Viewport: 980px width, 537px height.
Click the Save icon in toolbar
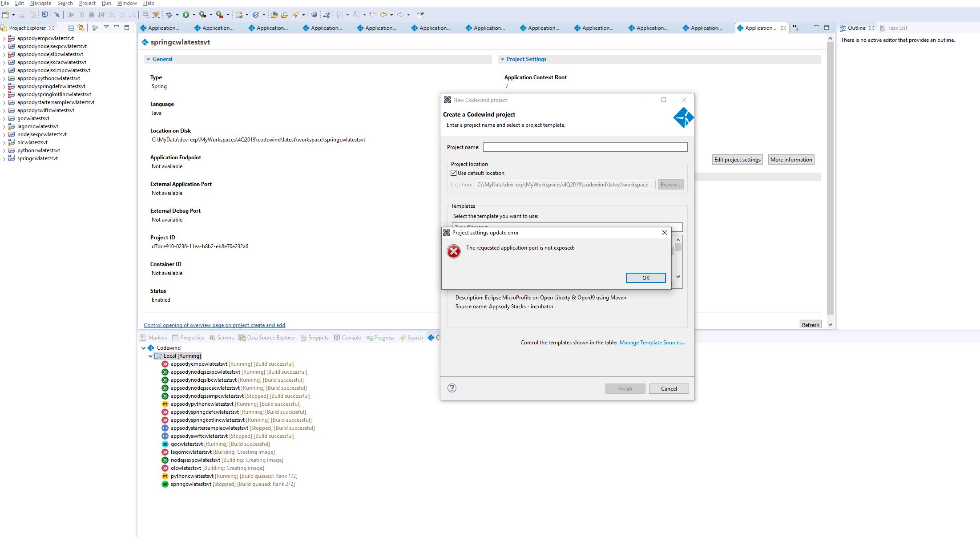(x=22, y=15)
